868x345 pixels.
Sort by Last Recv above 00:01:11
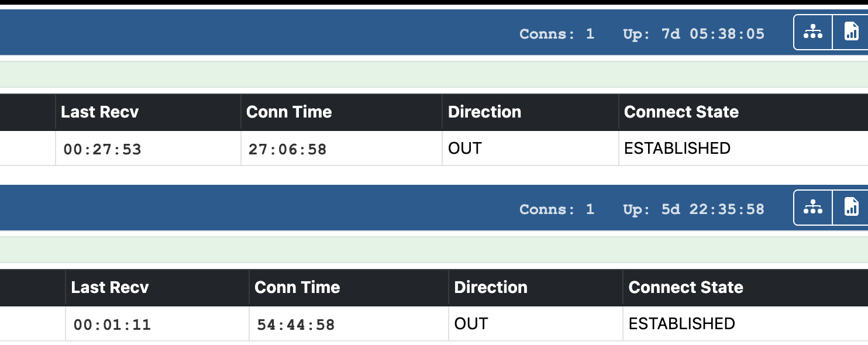pos(110,287)
